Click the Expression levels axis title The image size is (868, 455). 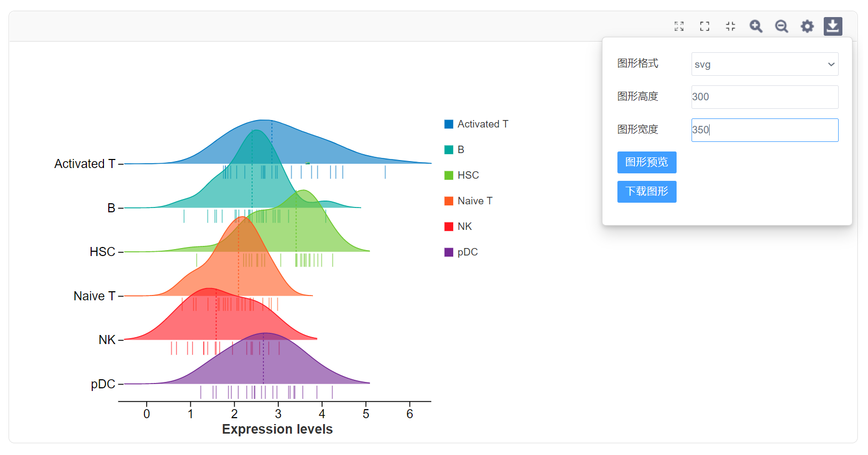coord(277,429)
